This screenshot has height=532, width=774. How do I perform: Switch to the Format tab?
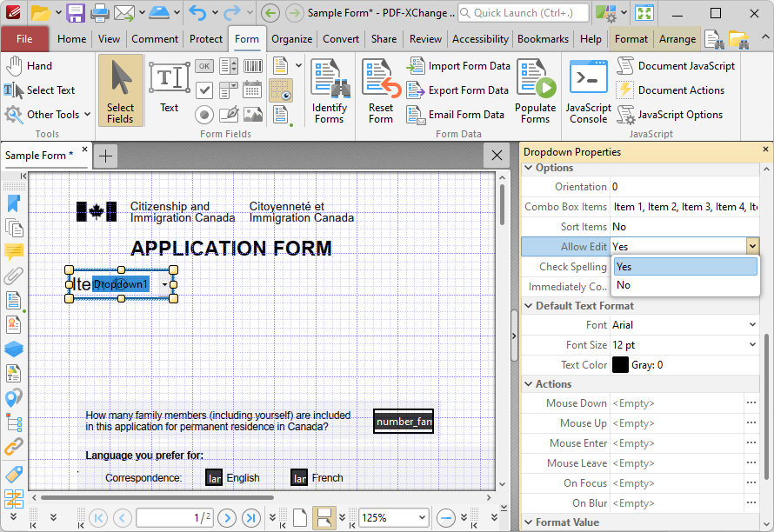click(x=631, y=39)
